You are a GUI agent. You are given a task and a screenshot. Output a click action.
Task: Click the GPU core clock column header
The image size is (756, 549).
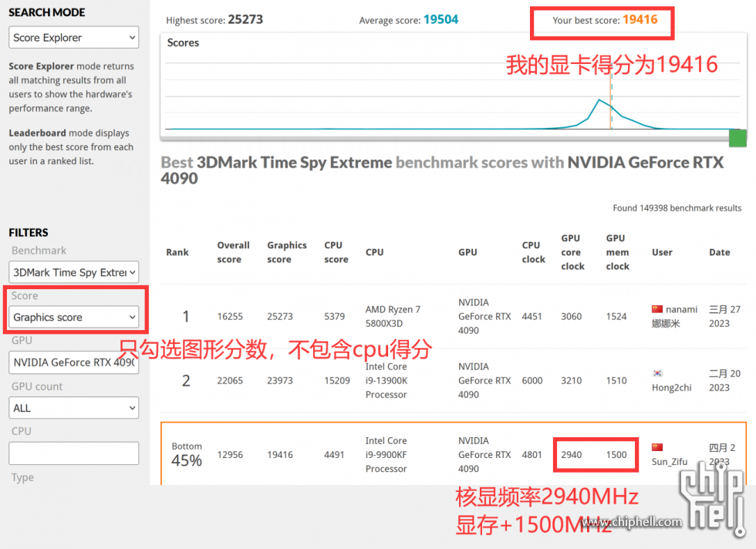(x=572, y=252)
